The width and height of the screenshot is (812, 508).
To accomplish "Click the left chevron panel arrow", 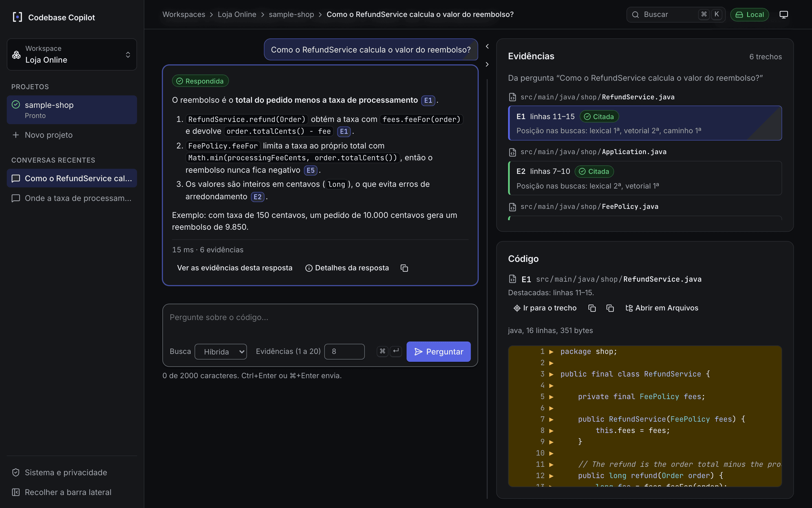I will click(x=487, y=46).
